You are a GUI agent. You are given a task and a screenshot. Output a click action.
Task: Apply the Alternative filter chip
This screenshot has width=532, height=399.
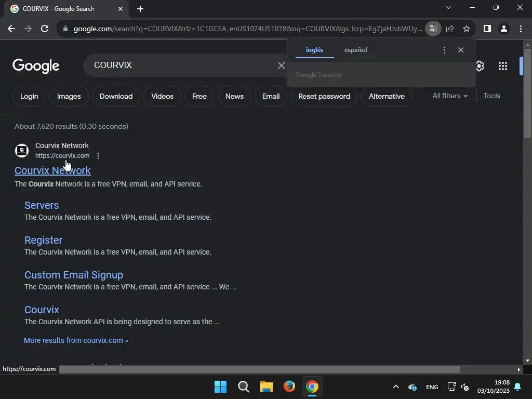(x=387, y=96)
